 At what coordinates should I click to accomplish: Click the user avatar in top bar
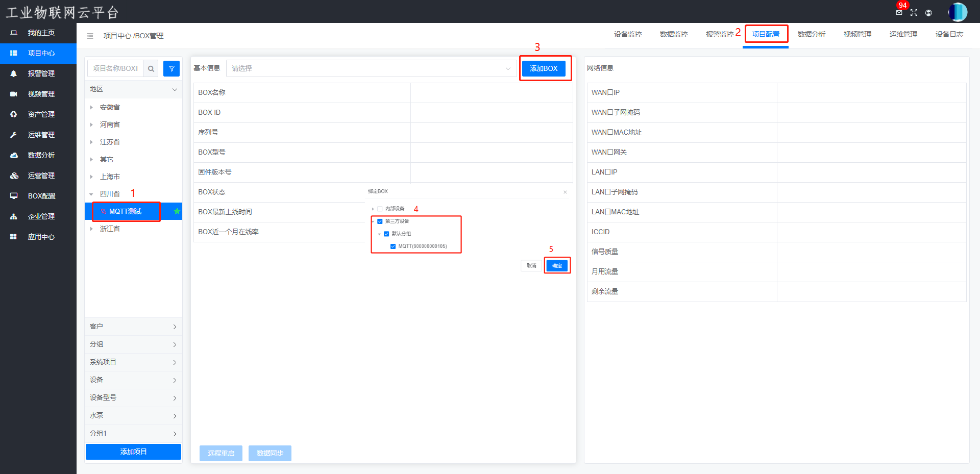pyautogui.click(x=958, y=12)
